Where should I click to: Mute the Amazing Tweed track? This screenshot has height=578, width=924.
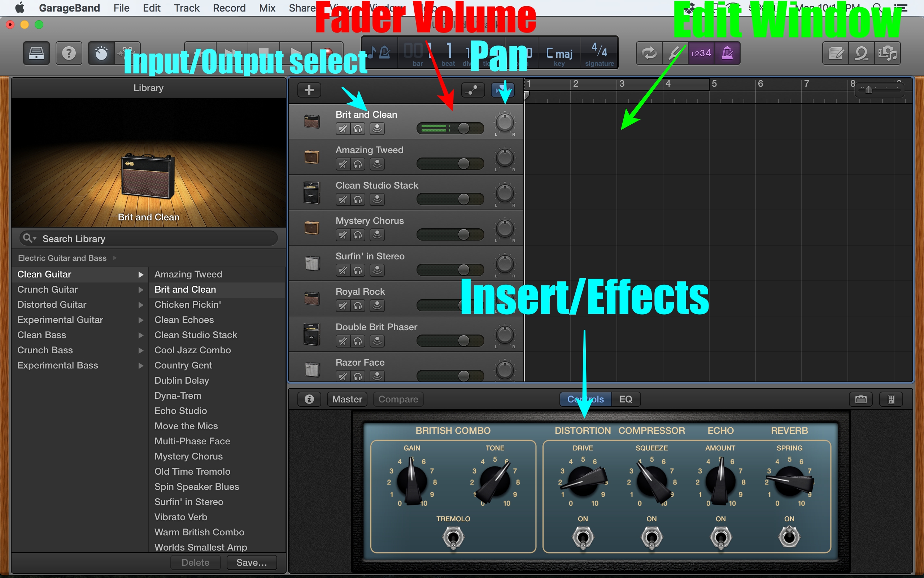[343, 164]
